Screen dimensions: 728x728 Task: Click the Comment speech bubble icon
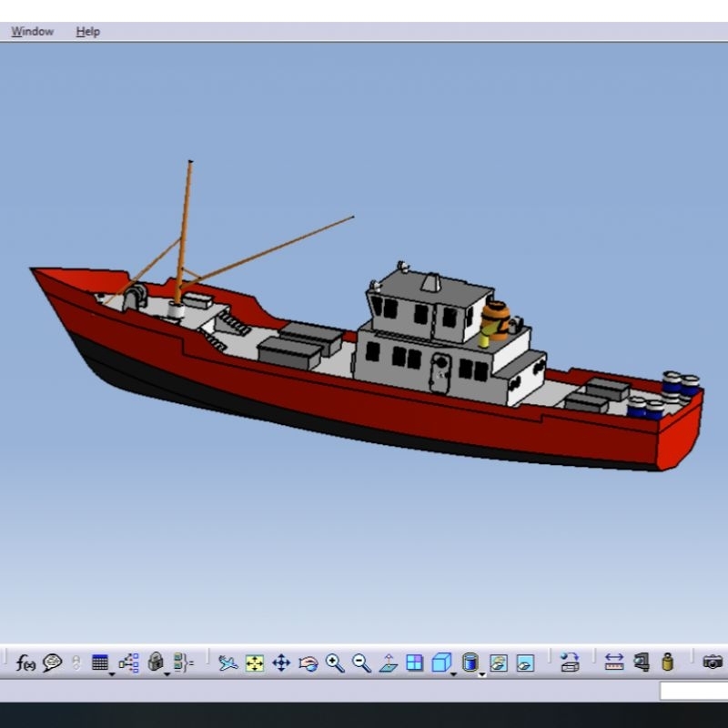52,663
